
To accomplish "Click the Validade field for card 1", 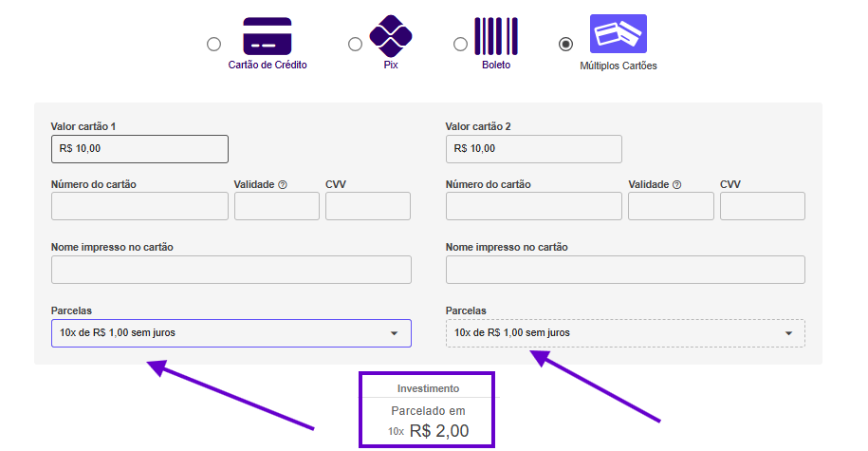I will tap(277, 206).
